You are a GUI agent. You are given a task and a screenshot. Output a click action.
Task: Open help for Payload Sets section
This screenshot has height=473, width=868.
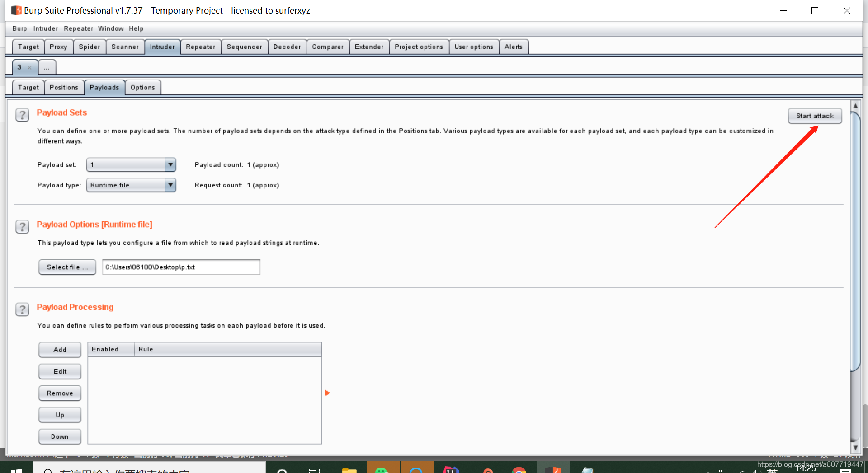[22, 115]
